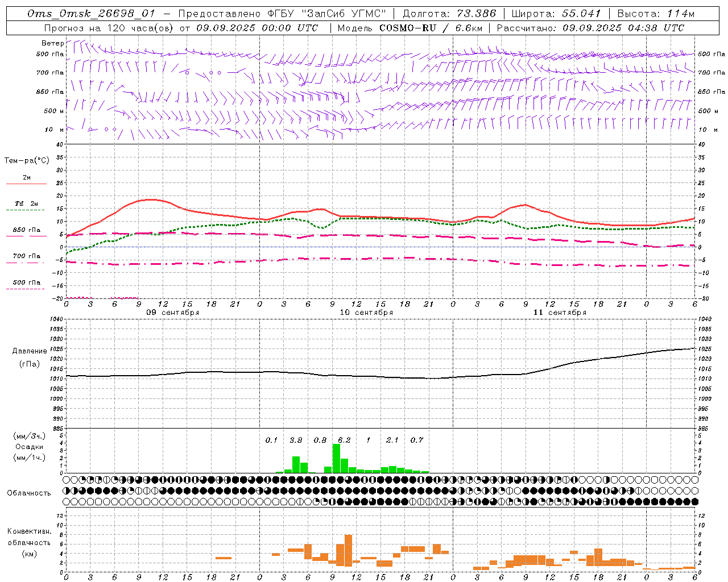Click the Тем-ра(°C) panel label
This screenshot has width=728, height=582.
coord(27,161)
